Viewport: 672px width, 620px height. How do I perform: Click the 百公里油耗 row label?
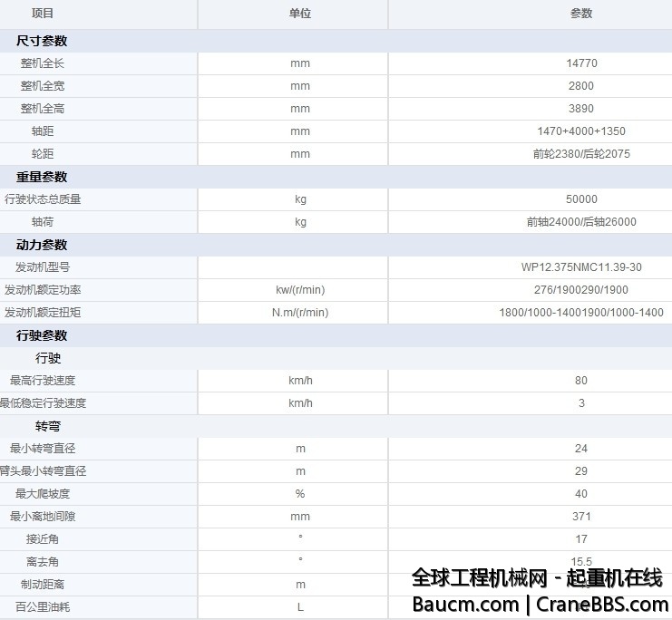[x=43, y=607]
